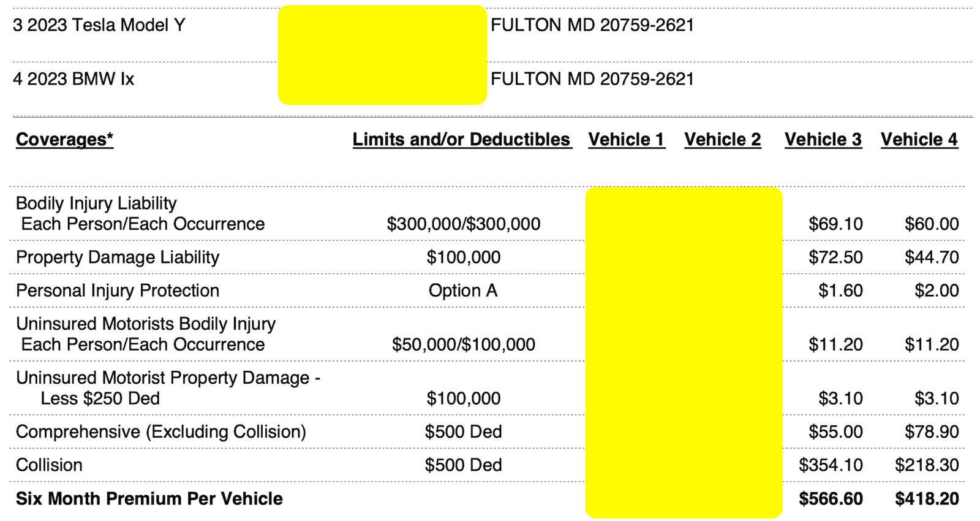Click the Vehicle 4 column header
The height and width of the screenshot is (521, 980).
pyautogui.click(x=919, y=140)
